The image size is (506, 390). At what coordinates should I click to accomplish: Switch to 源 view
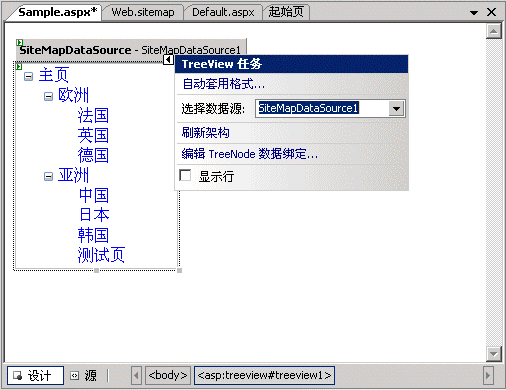[x=84, y=376]
